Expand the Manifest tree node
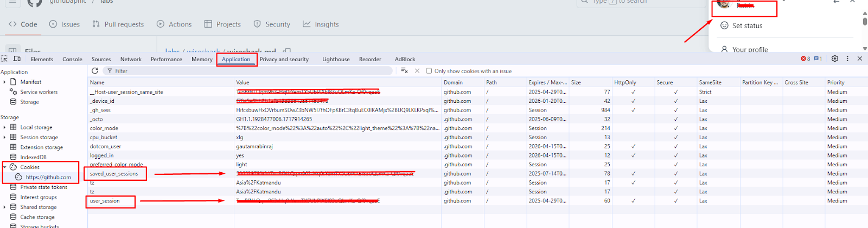868x228 pixels. point(4,82)
